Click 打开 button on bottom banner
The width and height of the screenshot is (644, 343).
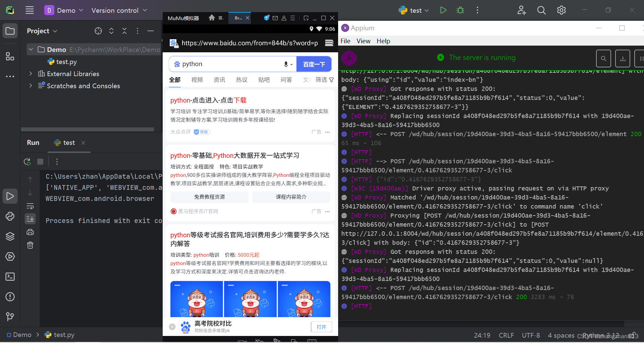pos(321,327)
